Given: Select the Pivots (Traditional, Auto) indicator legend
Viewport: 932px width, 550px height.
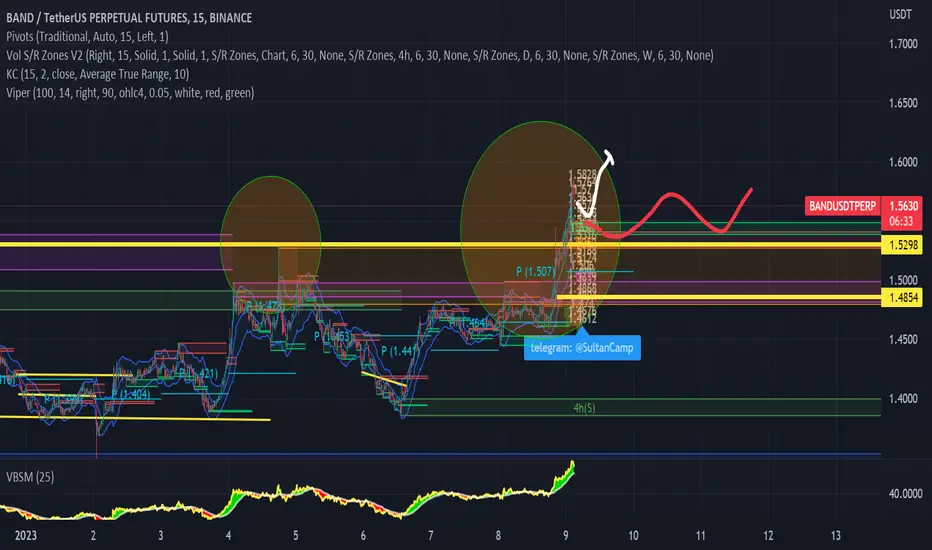Looking at the screenshot, I should (87, 37).
